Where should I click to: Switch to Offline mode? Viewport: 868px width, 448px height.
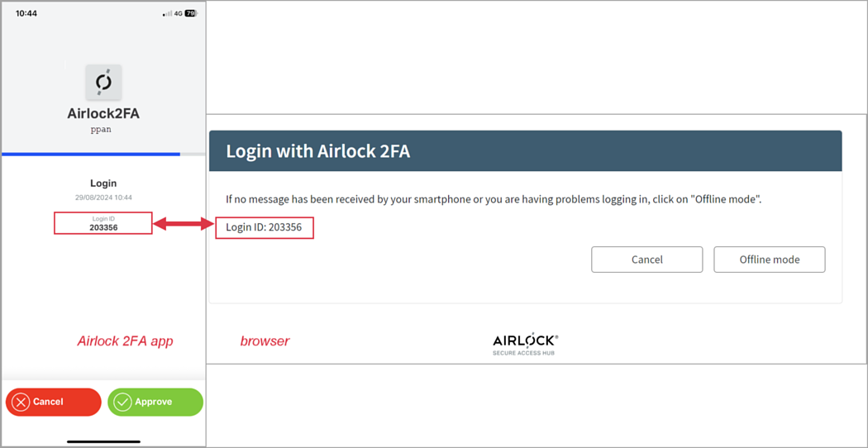pos(769,260)
